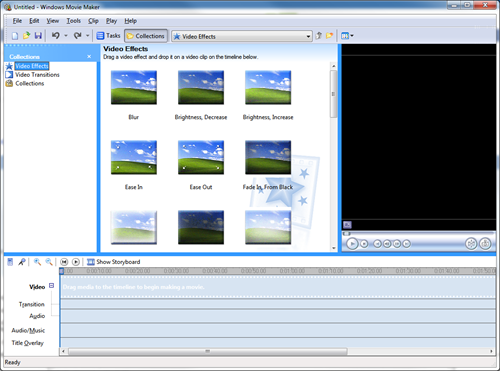Click the Audio/Music track on the timeline
Screen dimensions: 500x371
click(x=278, y=330)
